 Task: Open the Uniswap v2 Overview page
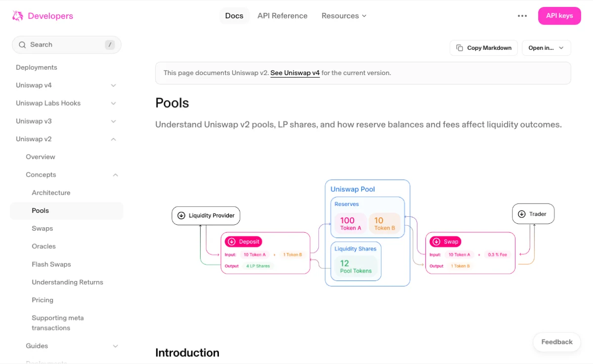pos(41,157)
